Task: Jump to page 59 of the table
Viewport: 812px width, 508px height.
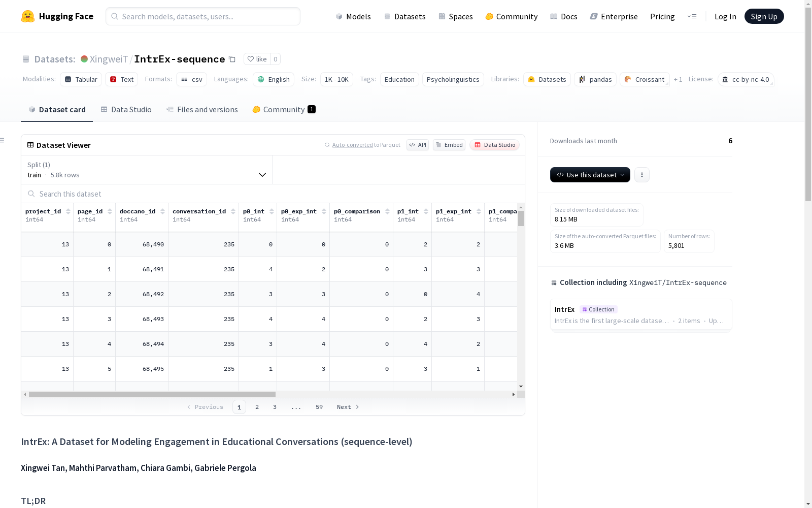Action: 319,407
